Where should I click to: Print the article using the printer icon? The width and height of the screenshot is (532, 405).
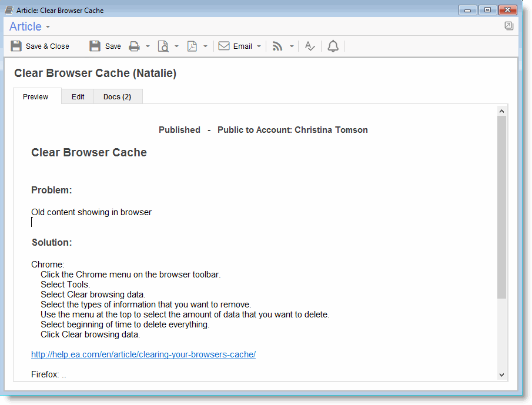tap(135, 46)
